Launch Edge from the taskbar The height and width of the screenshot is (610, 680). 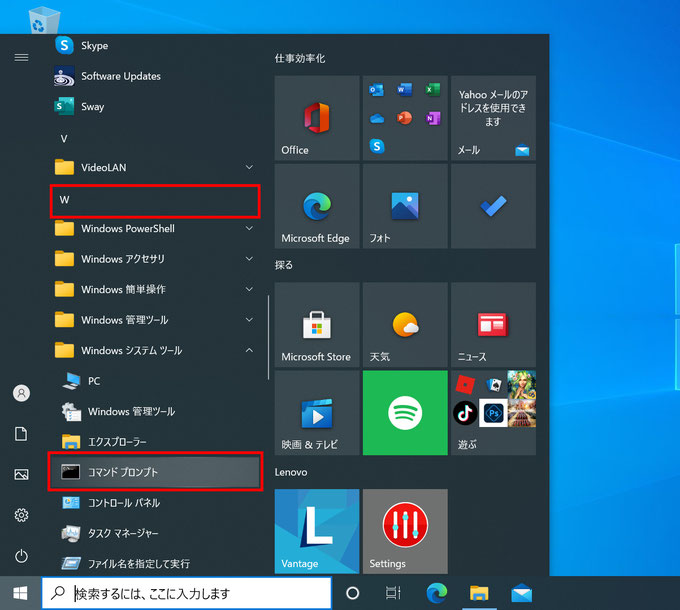[x=437, y=593]
